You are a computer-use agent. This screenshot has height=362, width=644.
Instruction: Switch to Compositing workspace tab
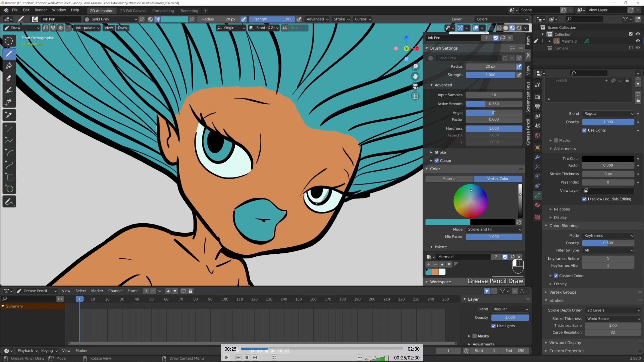163,11
